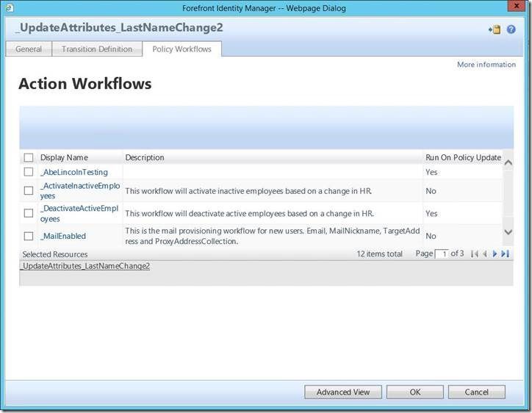Check the _MailEnabled row checkbox
532x413 pixels.
(x=29, y=236)
